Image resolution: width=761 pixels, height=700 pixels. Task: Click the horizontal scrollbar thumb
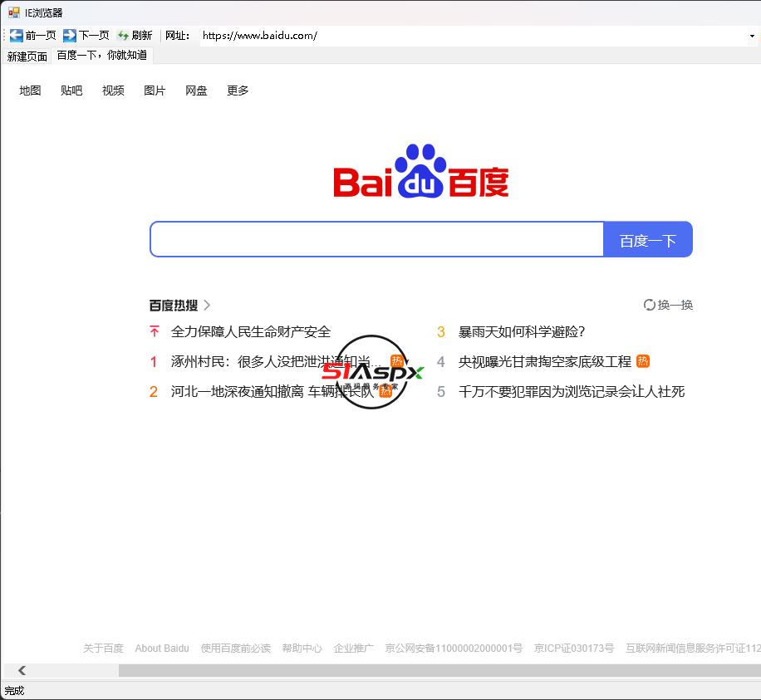tap(439, 670)
